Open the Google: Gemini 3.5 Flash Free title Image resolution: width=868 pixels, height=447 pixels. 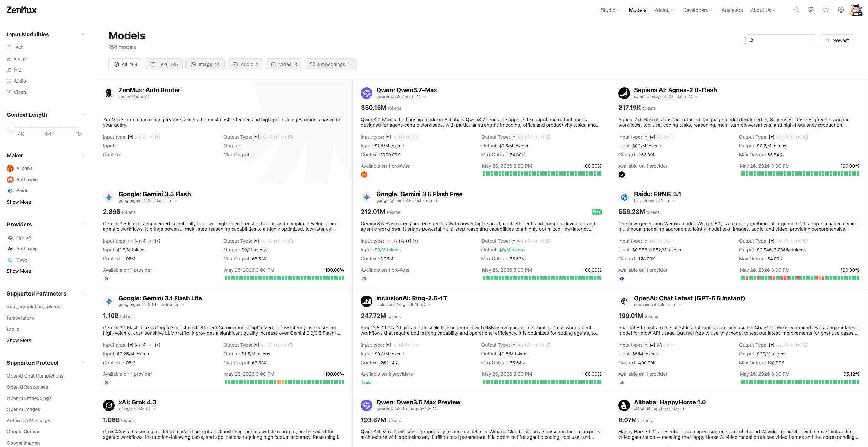(x=419, y=194)
